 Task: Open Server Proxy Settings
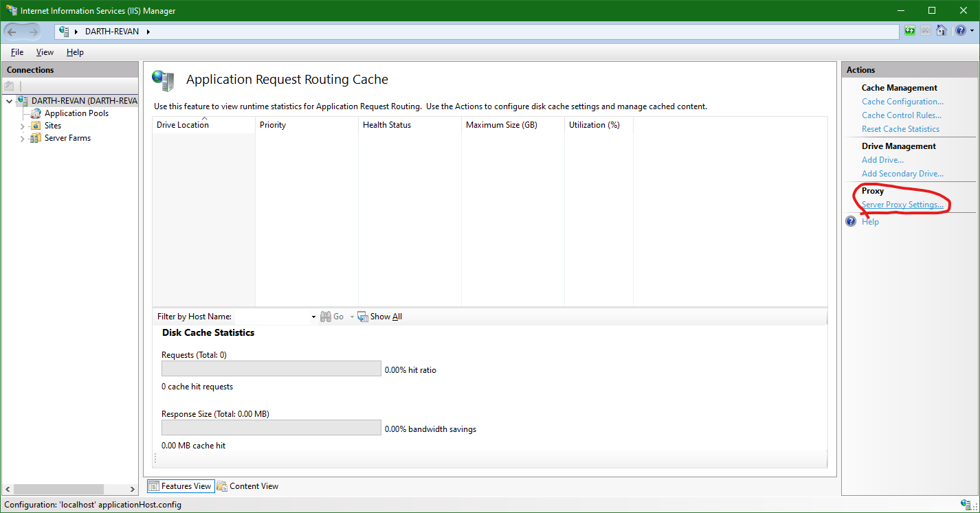[x=903, y=205]
